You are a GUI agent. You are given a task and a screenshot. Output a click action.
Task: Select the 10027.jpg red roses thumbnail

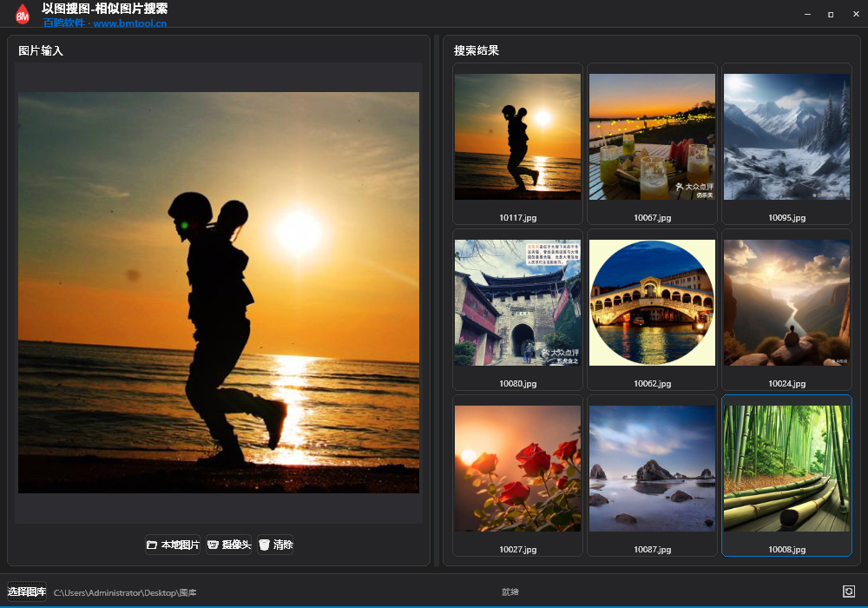click(x=517, y=468)
